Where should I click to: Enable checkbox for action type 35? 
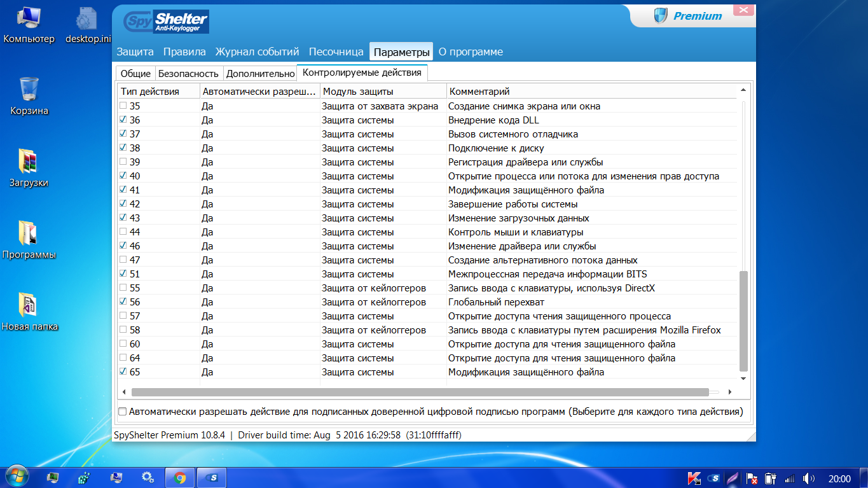[123, 106]
